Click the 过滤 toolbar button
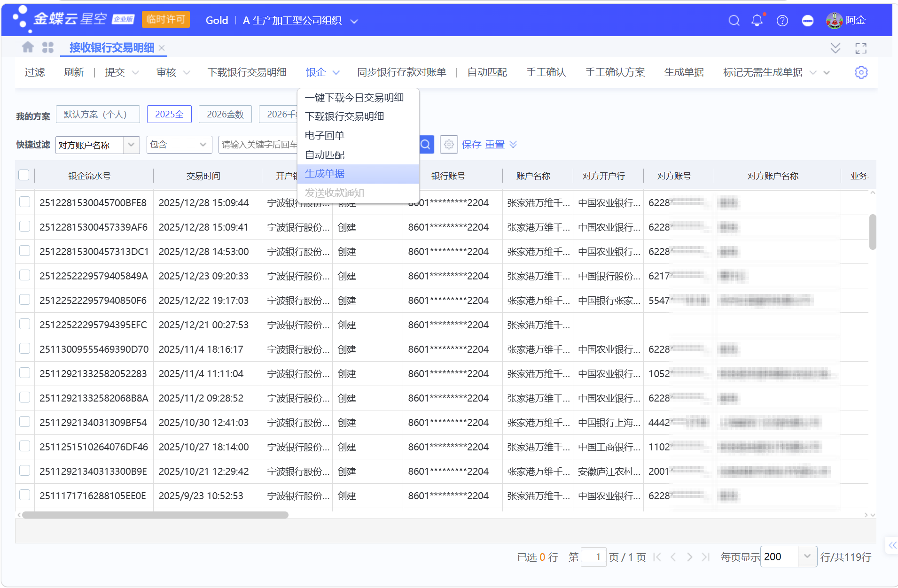The image size is (898, 588). pos(35,72)
